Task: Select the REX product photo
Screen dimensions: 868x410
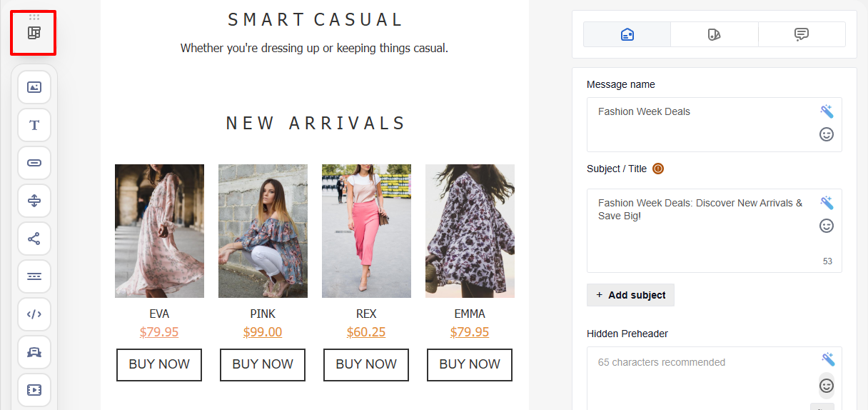Action: point(366,231)
